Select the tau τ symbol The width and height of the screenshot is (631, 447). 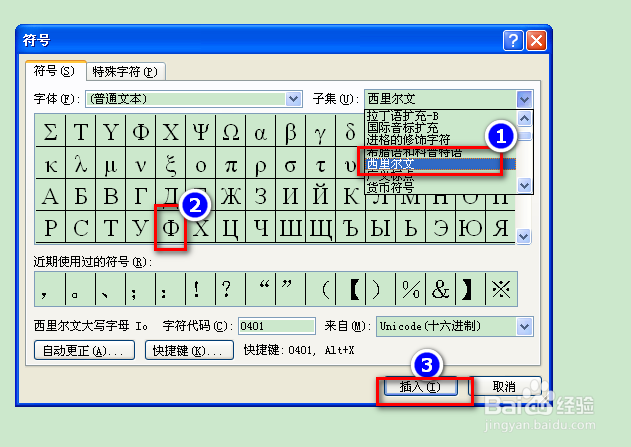click(x=320, y=164)
